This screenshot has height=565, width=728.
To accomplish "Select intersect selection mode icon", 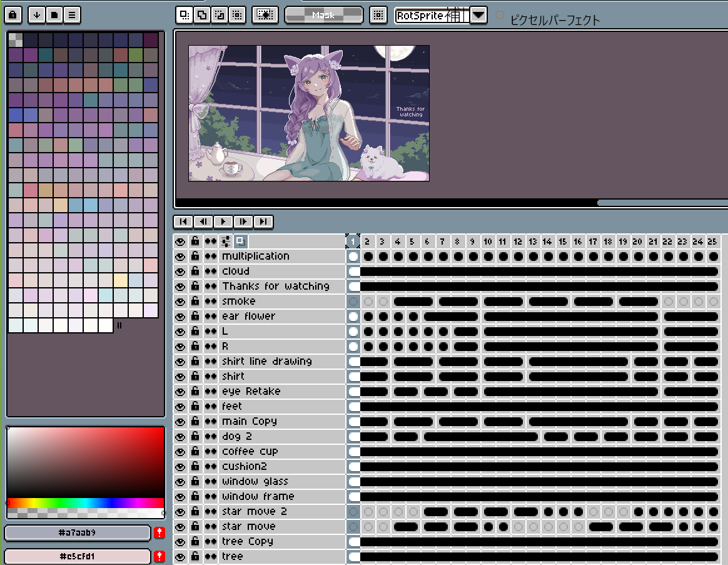I will [x=237, y=15].
